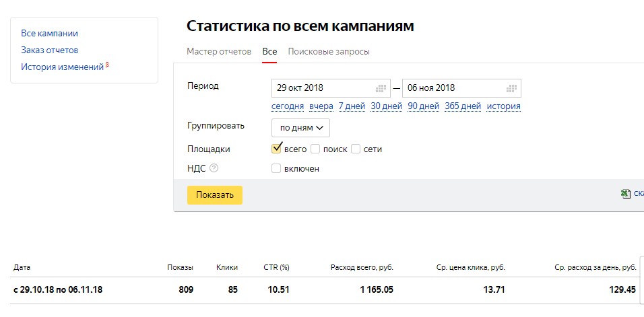Expand the 'по дням' grouping dropdown
The image size is (644, 317).
pyautogui.click(x=300, y=128)
